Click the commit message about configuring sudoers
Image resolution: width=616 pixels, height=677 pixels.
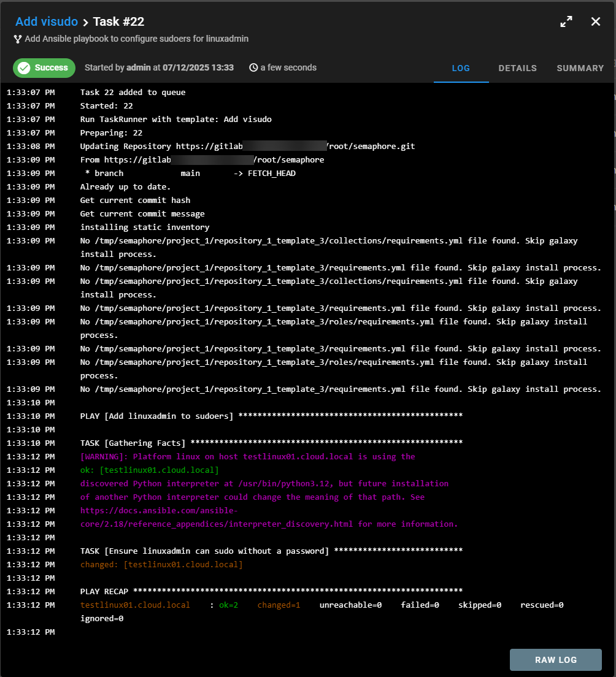(x=136, y=39)
